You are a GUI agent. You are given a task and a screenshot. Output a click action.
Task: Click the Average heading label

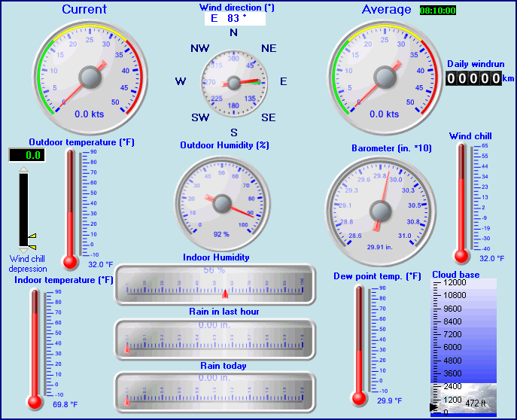click(x=386, y=10)
